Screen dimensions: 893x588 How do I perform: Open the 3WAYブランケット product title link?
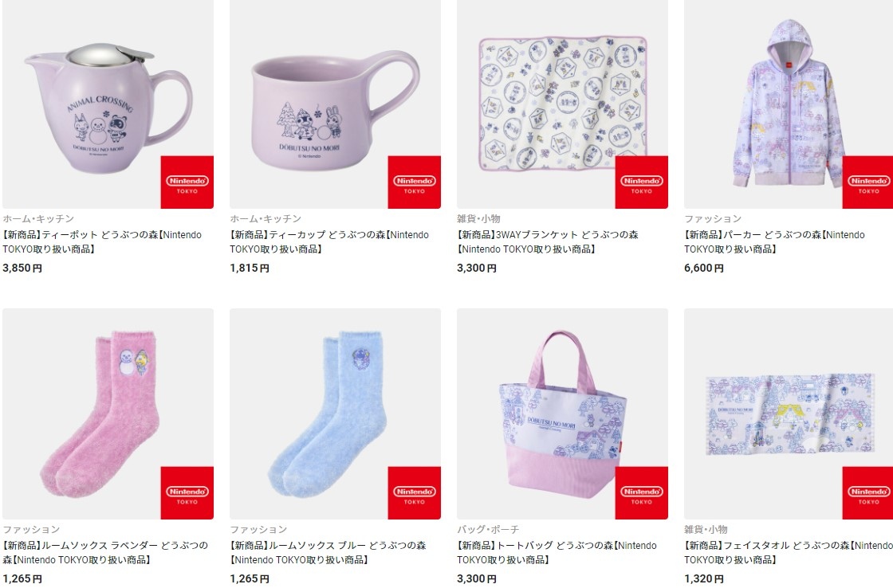coord(548,242)
